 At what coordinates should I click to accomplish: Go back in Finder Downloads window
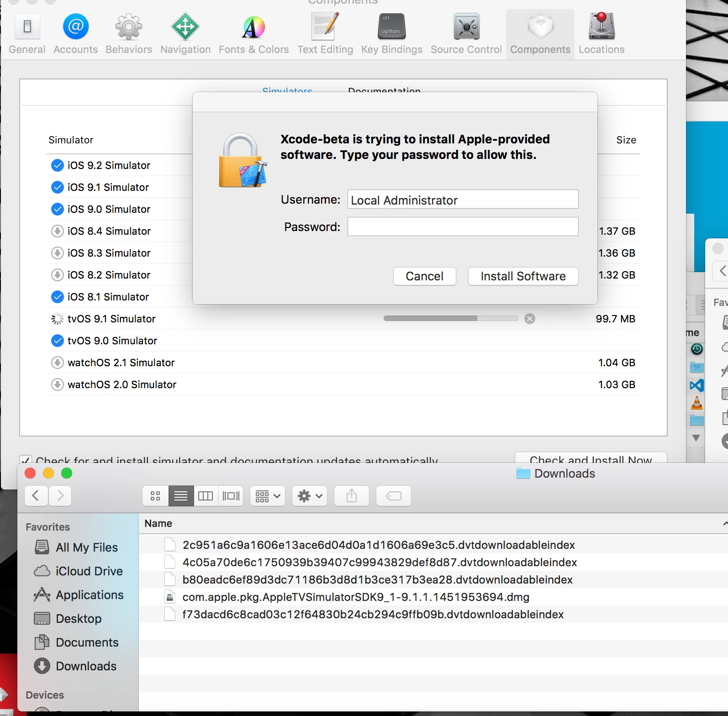(x=36, y=496)
